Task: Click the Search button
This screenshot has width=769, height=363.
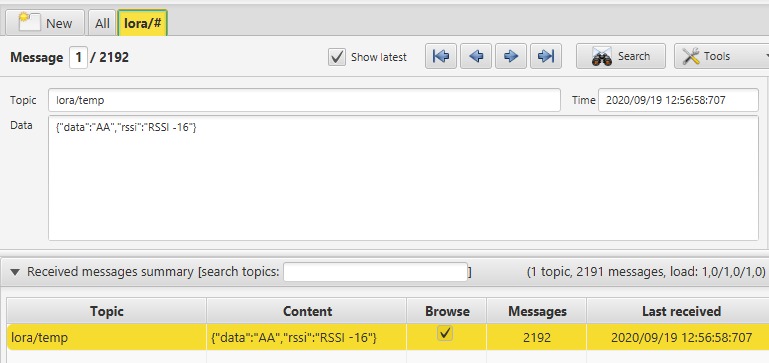Action: click(621, 56)
